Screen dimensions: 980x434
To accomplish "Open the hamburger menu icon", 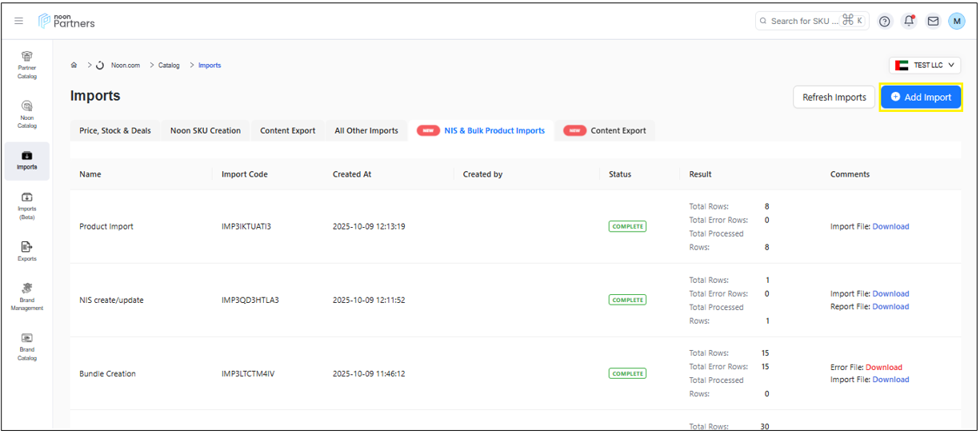I will (19, 21).
